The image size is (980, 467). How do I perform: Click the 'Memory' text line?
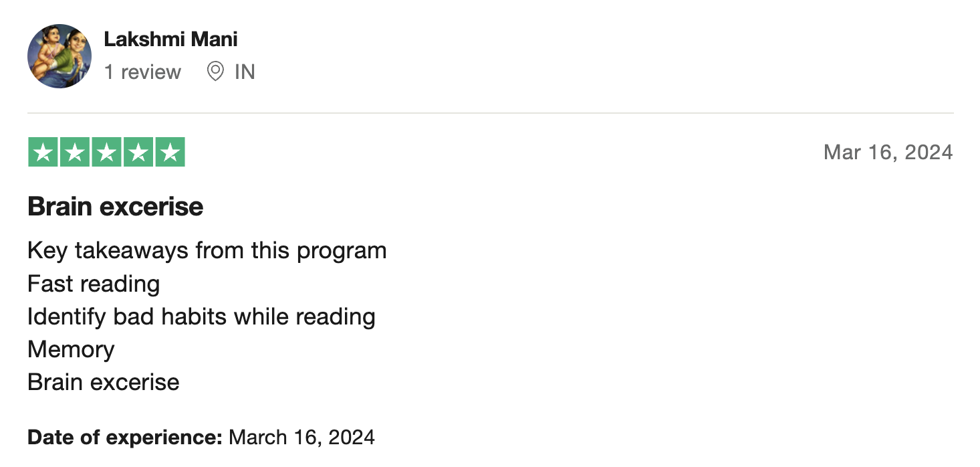[72, 349]
